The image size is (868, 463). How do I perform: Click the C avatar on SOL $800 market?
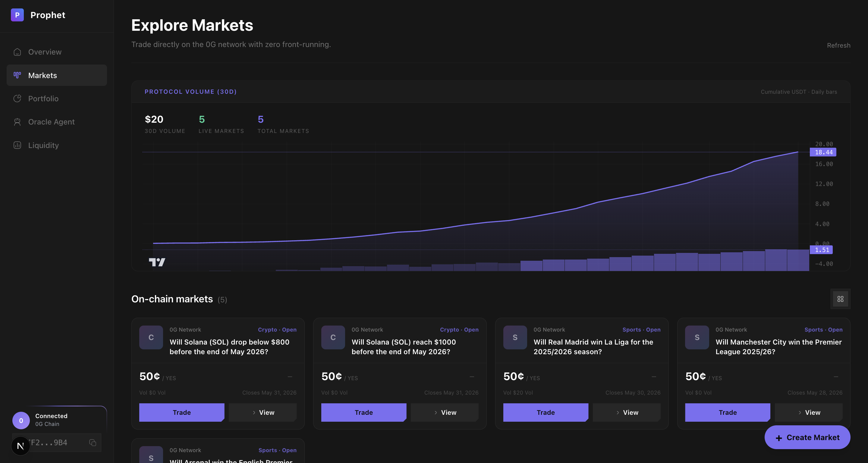[151, 337]
